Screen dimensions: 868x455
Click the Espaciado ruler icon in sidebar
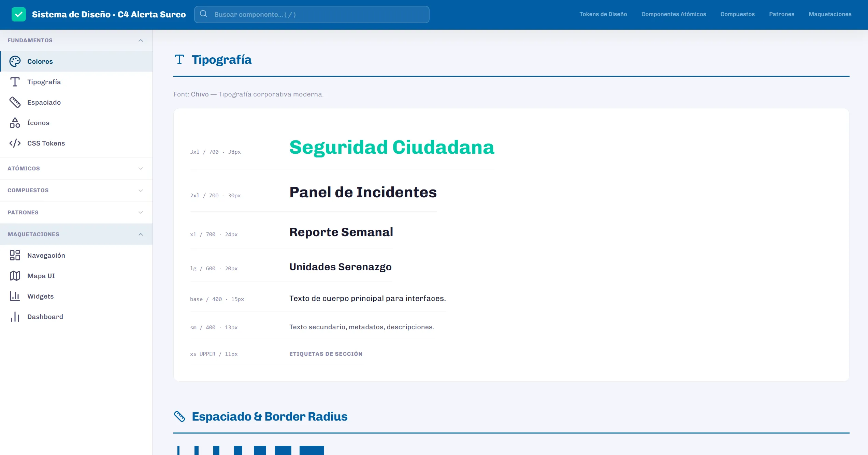coord(15,102)
